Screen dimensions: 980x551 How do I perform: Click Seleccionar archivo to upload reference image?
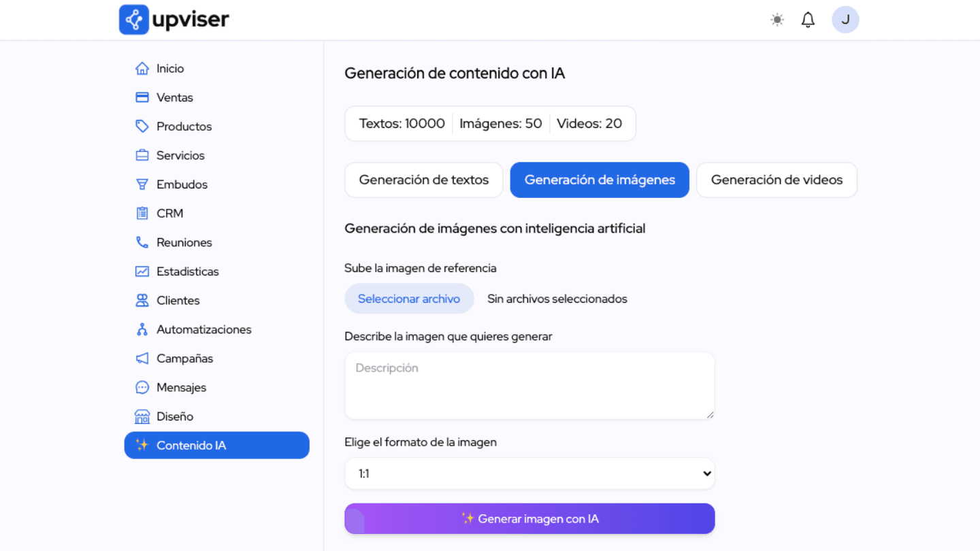point(409,299)
